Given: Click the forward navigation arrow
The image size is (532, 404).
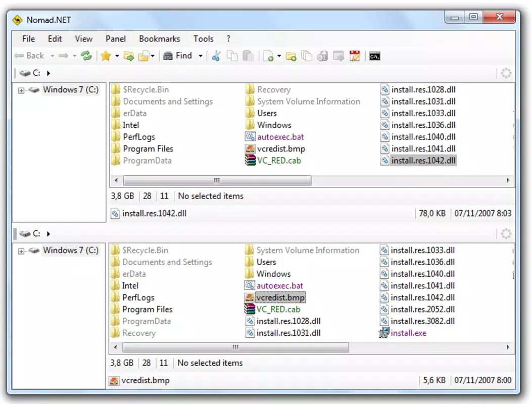Looking at the screenshot, I should tap(63, 56).
